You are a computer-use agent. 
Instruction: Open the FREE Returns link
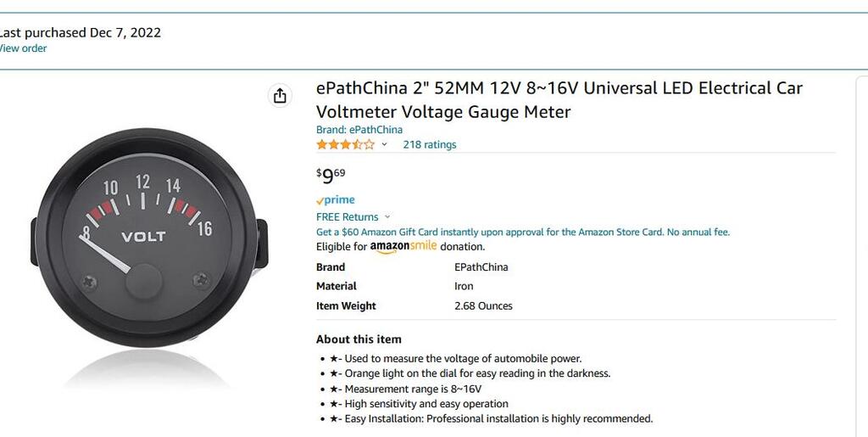[347, 216]
